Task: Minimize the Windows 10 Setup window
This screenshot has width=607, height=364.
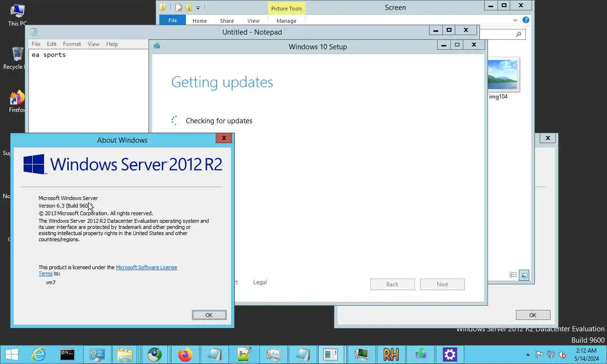Action: pyautogui.click(x=443, y=45)
